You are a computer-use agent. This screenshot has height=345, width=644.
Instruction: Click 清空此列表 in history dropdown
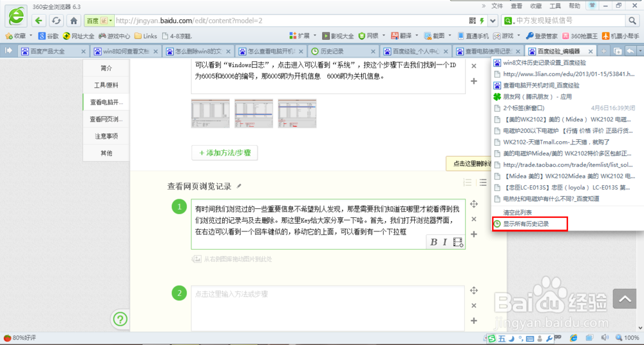pyautogui.click(x=518, y=213)
